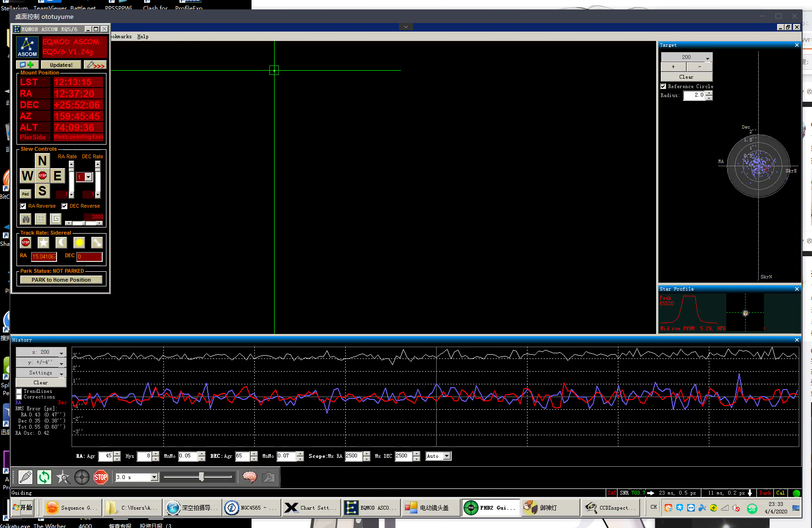Stop tracking with Track Rate STOP icon
Viewport: 812px width, 528px height.
26,243
